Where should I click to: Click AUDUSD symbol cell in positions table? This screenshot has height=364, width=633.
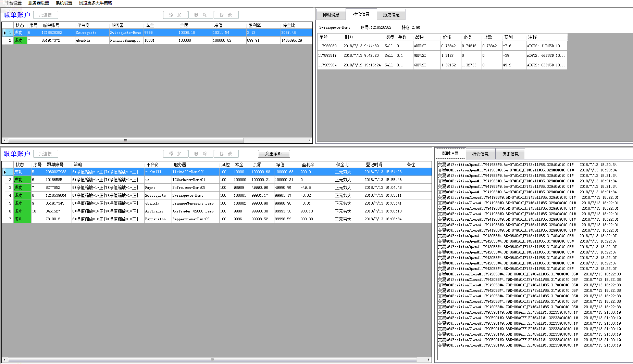point(426,46)
